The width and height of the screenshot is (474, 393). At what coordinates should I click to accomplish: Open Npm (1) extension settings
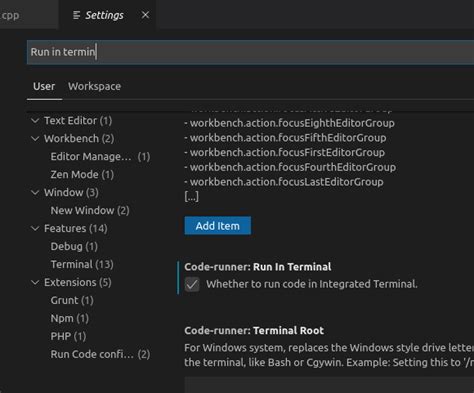70,319
